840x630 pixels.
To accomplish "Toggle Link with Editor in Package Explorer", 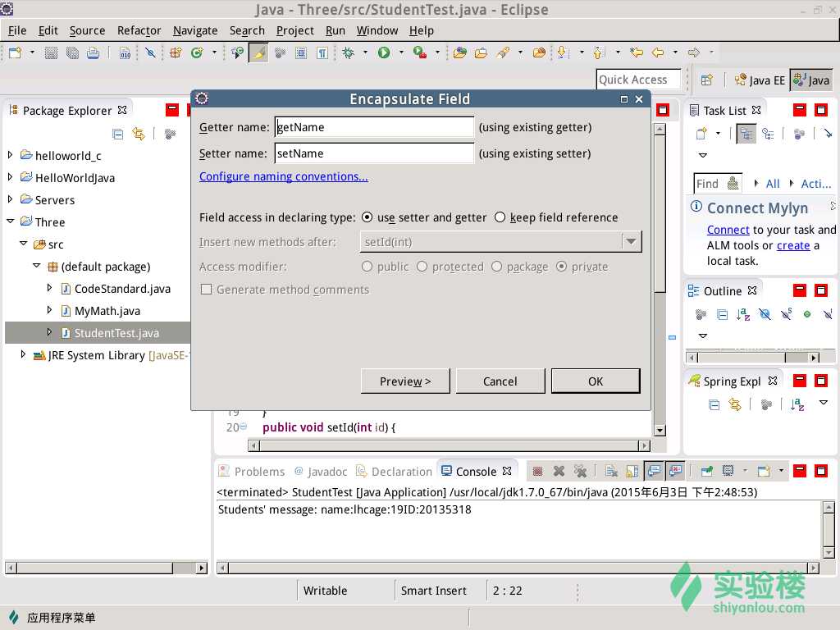I will tap(139, 134).
